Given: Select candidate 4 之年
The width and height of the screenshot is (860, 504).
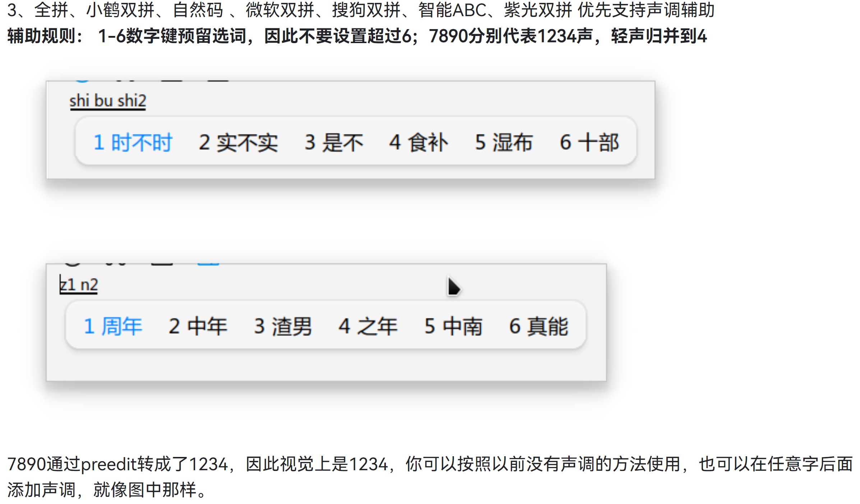Looking at the screenshot, I should pos(368,326).
